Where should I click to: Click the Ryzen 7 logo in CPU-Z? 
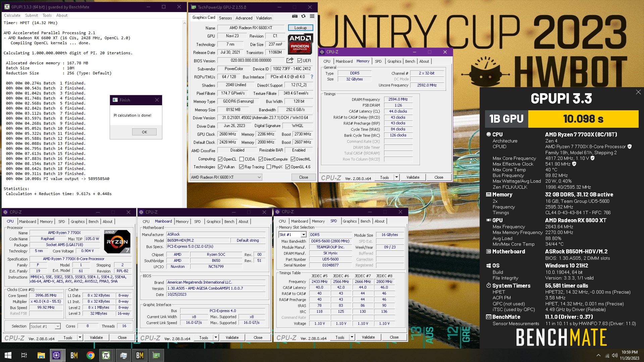pos(117,241)
